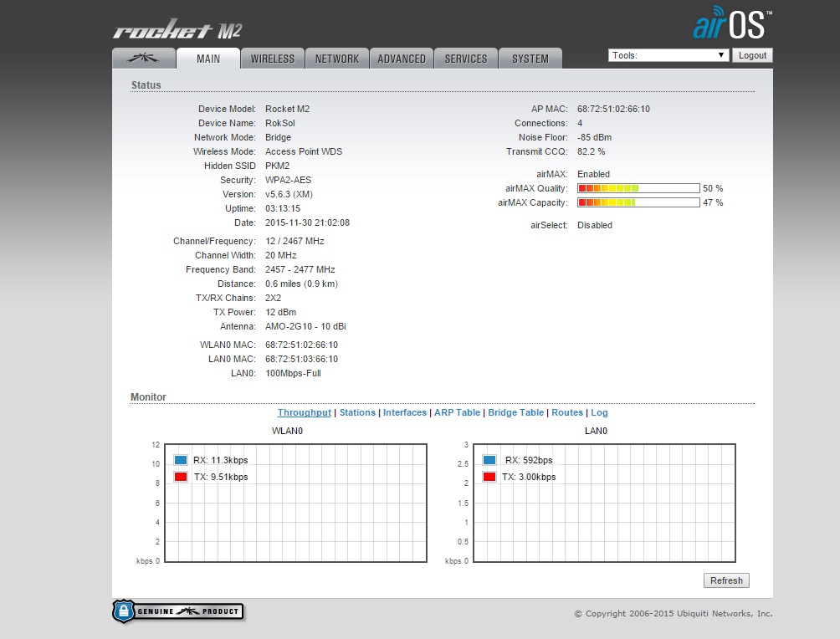This screenshot has height=639, width=840.
Task: Click the LAN0 throughput graph title
Action: (596, 431)
